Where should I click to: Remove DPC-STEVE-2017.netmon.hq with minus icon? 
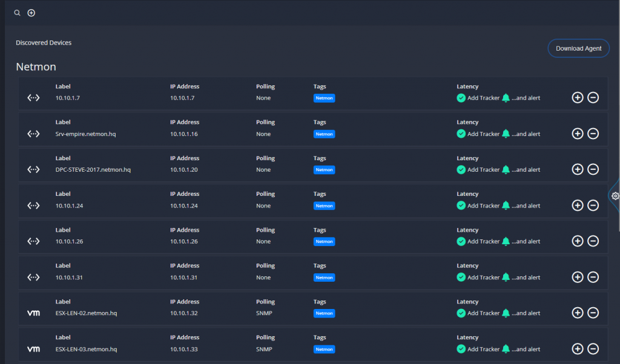(593, 169)
